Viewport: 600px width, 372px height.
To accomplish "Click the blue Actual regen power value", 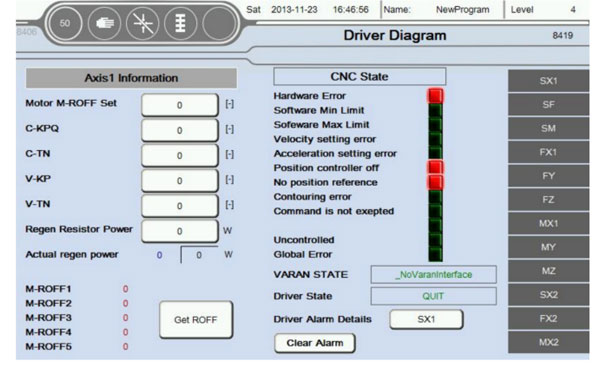I will click(x=159, y=255).
